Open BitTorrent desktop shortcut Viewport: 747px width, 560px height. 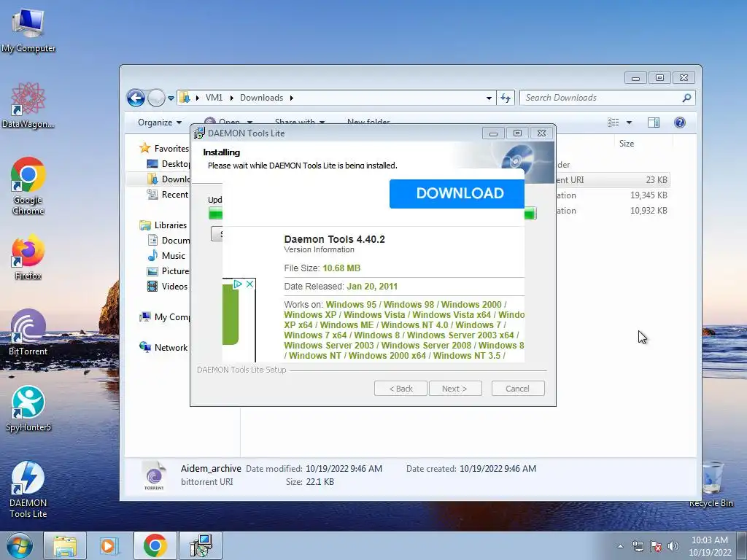point(28,332)
